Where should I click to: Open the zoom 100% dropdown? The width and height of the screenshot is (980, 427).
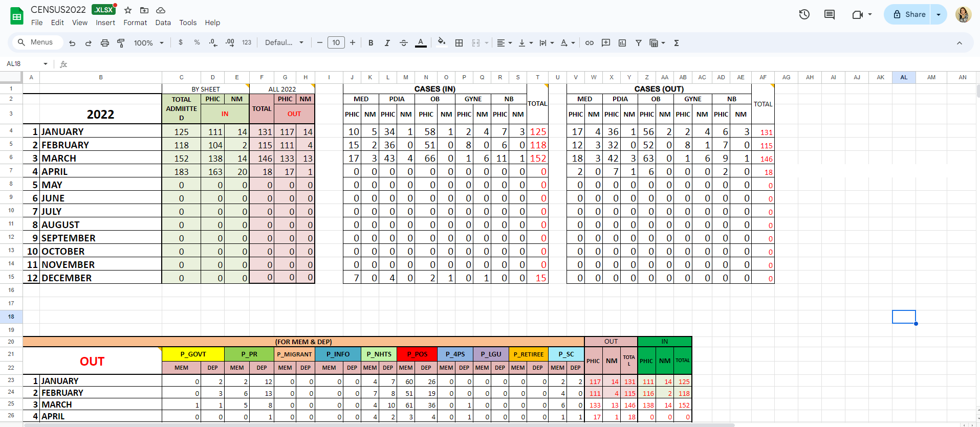(x=149, y=43)
